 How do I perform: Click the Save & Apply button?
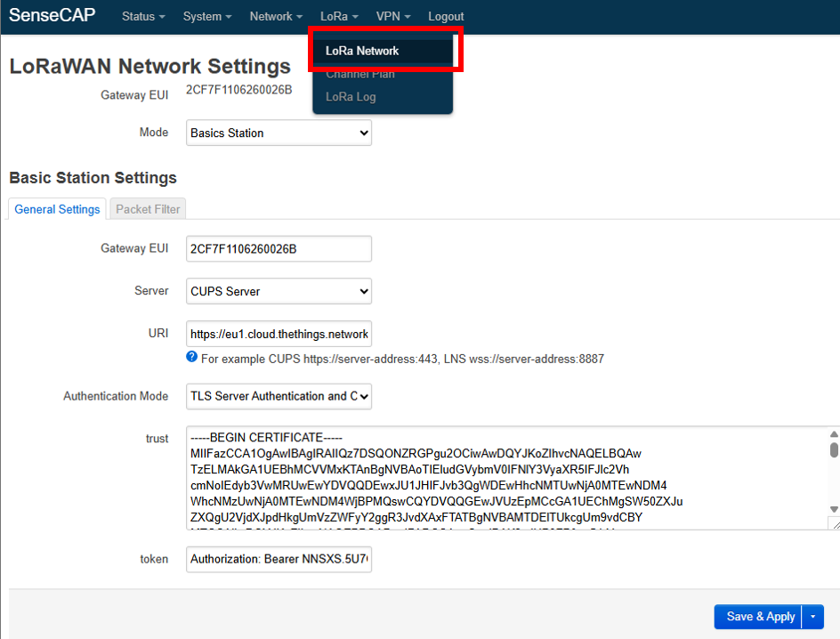757,617
